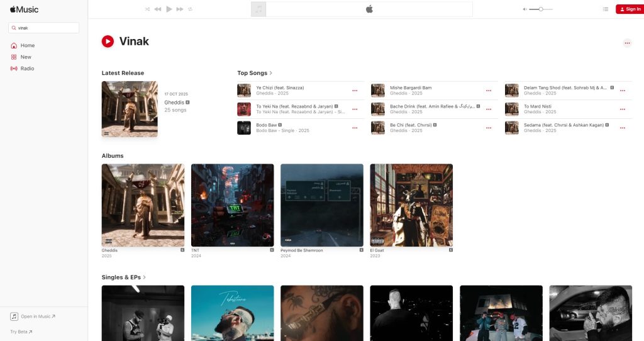The image size is (644, 341).
Task: Click the speaker volume icon
Action: [525, 9]
